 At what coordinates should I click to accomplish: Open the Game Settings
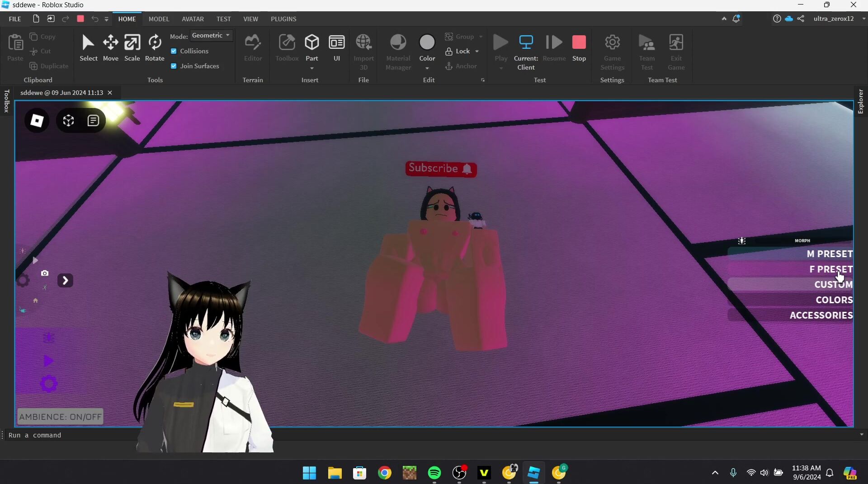612,52
